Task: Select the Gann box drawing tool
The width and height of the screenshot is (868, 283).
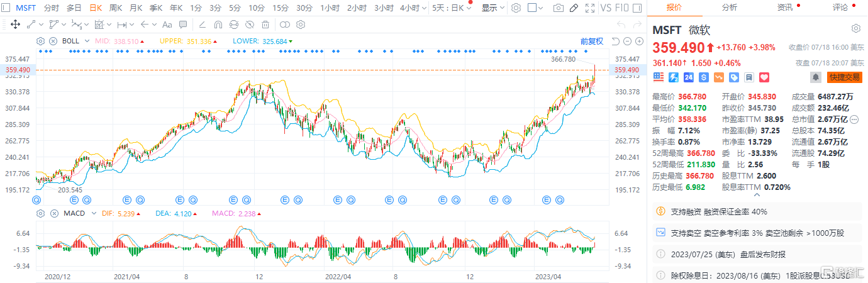Action: click(99, 25)
